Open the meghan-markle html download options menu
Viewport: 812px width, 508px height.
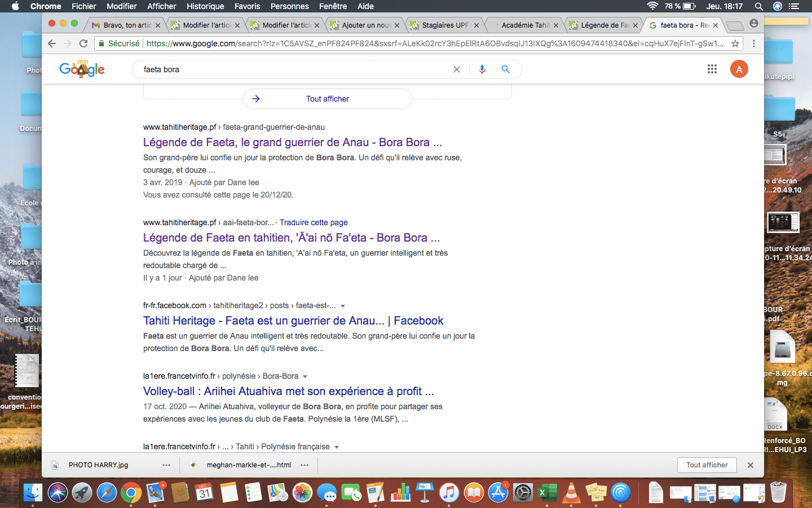304,465
